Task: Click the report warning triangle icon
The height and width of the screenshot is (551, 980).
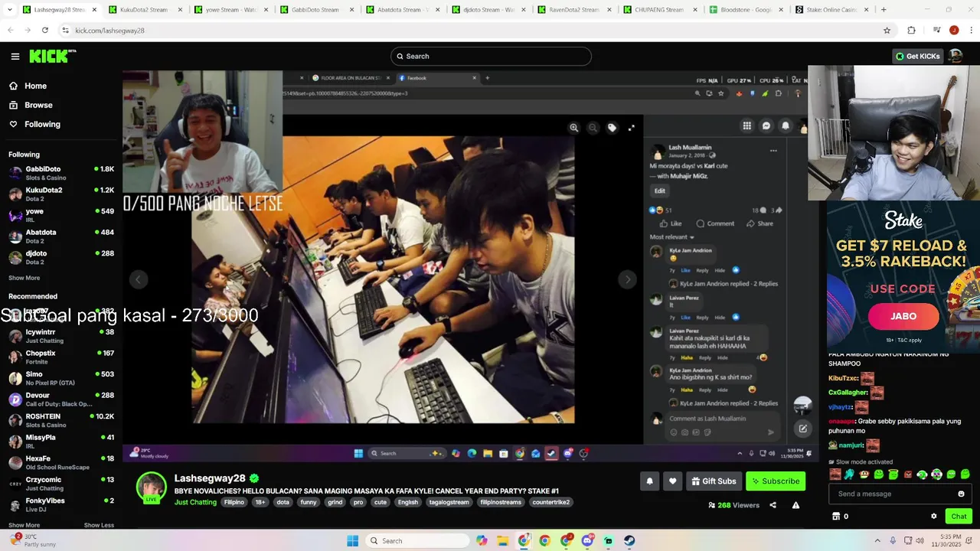Action: pos(795,505)
